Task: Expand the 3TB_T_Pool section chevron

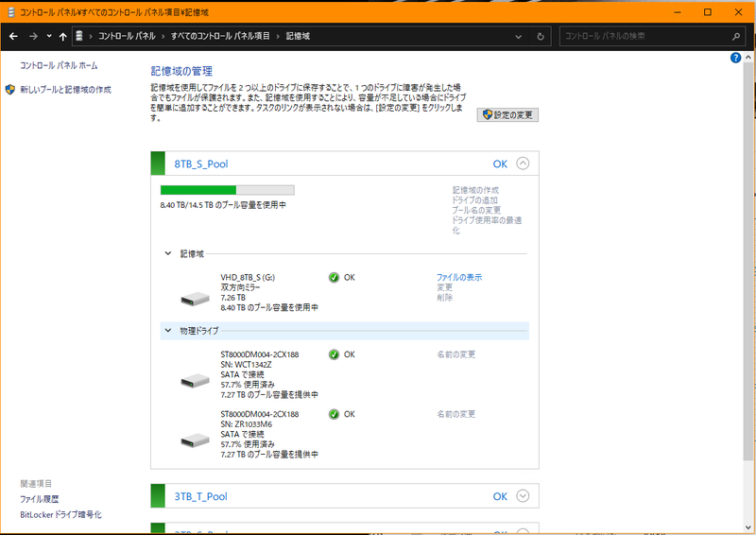Action: (524, 496)
